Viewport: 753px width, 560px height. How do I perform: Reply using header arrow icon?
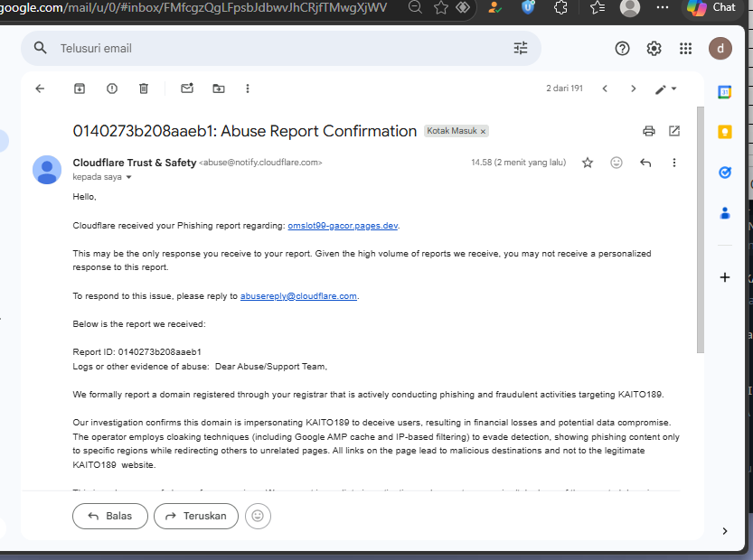coord(645,163)
